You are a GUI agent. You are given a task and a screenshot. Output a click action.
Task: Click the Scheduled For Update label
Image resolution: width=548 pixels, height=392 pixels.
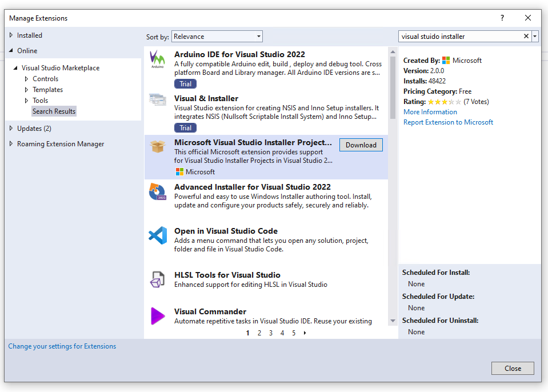click(x=438, y=297)
